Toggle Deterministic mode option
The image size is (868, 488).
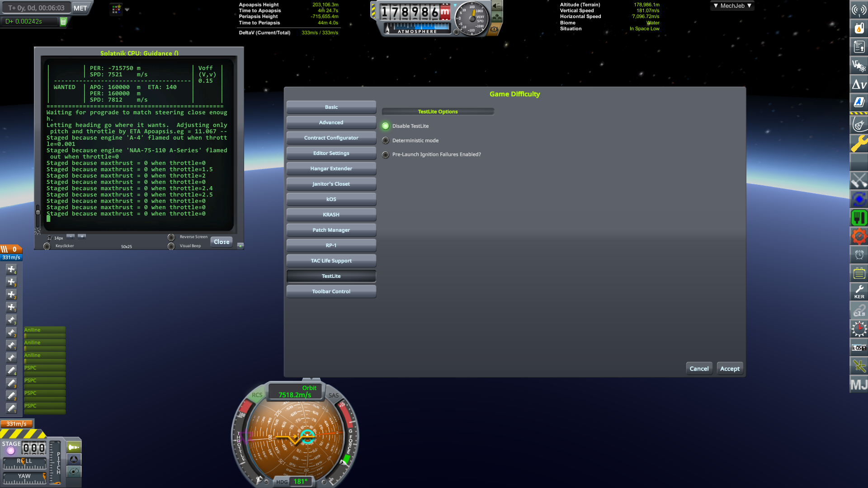[386, 141]
